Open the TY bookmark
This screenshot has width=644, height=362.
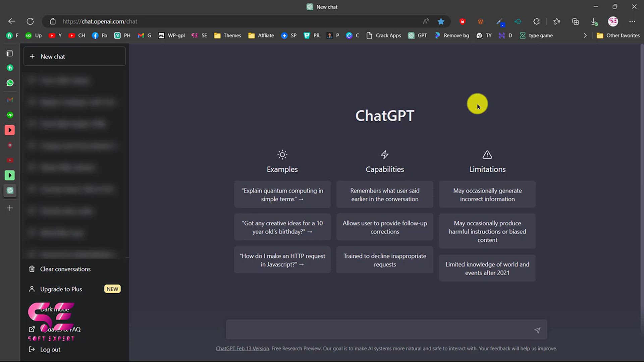484,36
